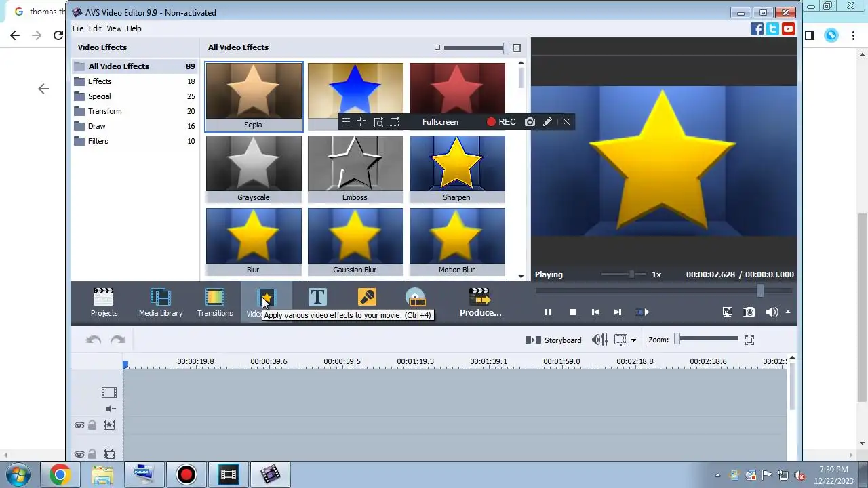The height and width of the screenshot is (488, 868).
Task: Open the recorder bar hamburger menu
Action: click(346, 122)
